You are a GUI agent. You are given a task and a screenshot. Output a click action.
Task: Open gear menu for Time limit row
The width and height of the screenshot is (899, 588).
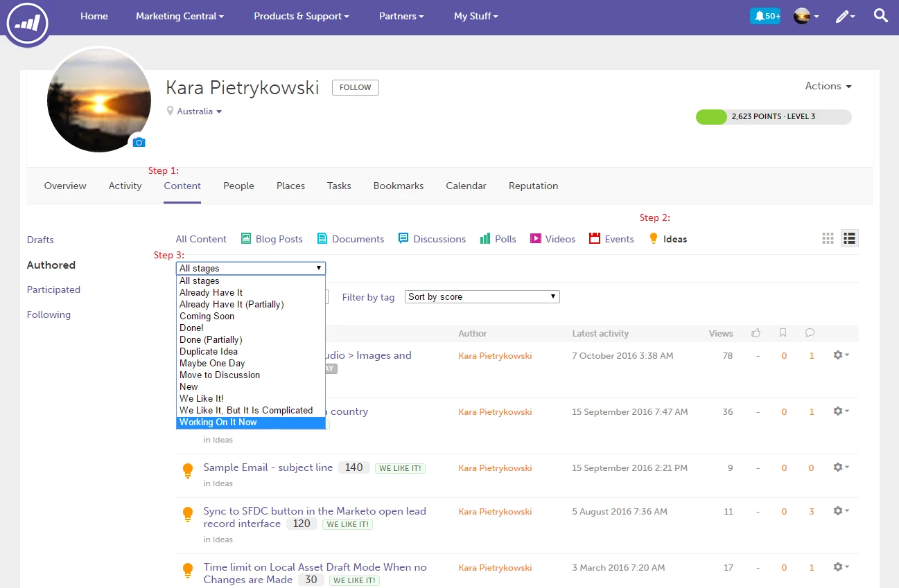click(841, 567)
